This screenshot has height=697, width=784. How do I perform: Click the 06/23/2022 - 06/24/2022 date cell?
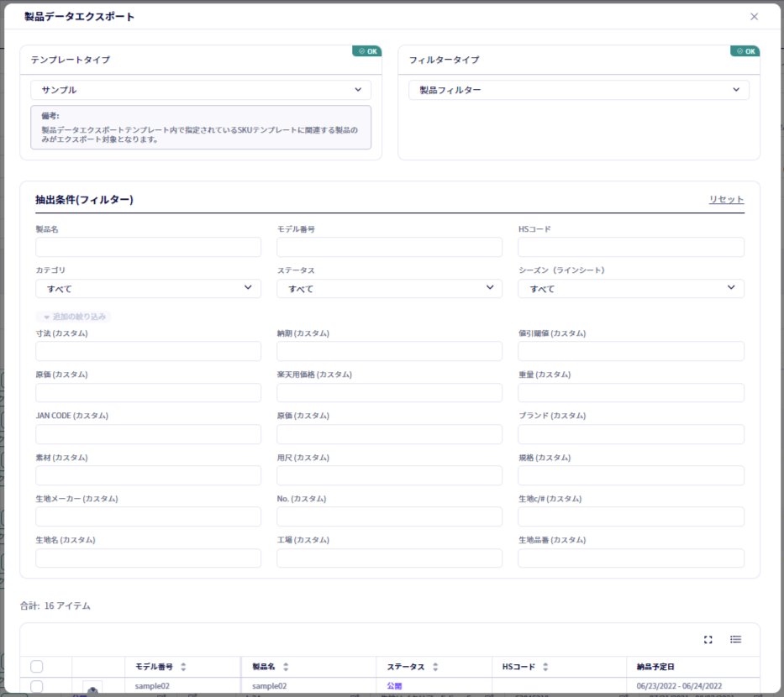679,686
